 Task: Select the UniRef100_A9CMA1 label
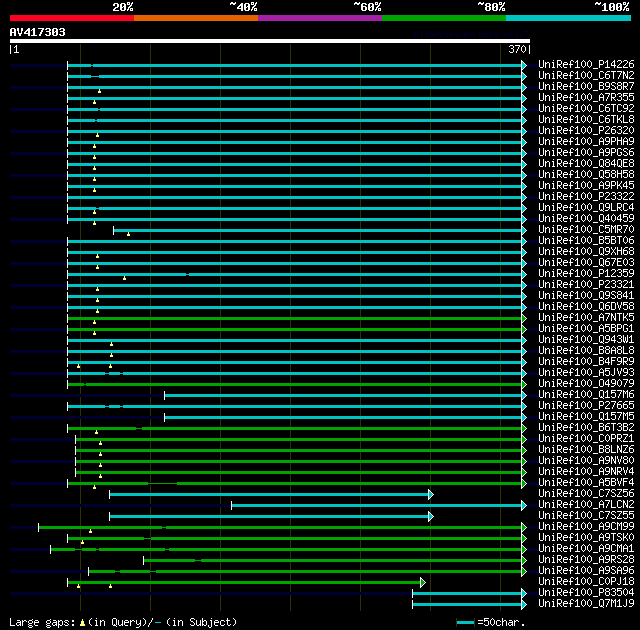click(586, 549)
